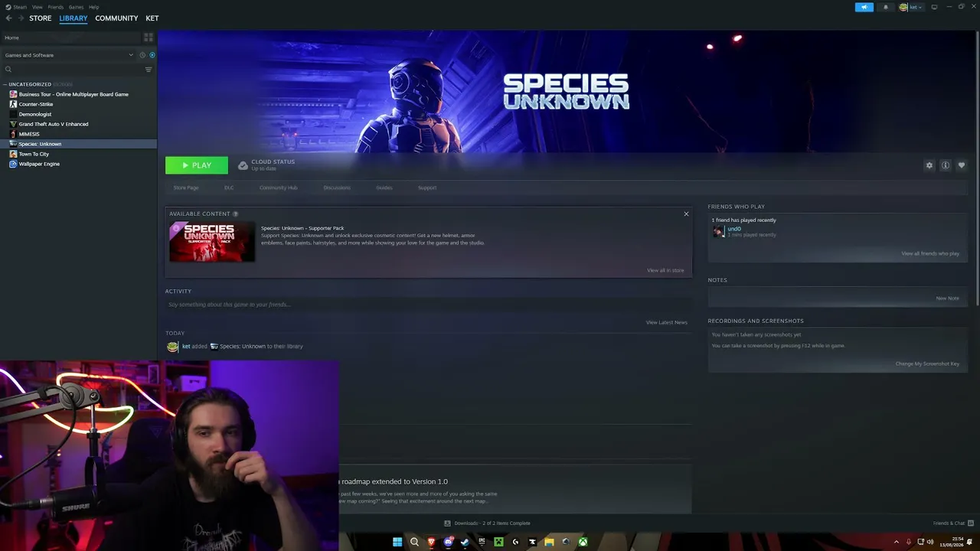Viewport: 980px width, 551px height.
Task: Open the Guides link
Action: [384, 187]
